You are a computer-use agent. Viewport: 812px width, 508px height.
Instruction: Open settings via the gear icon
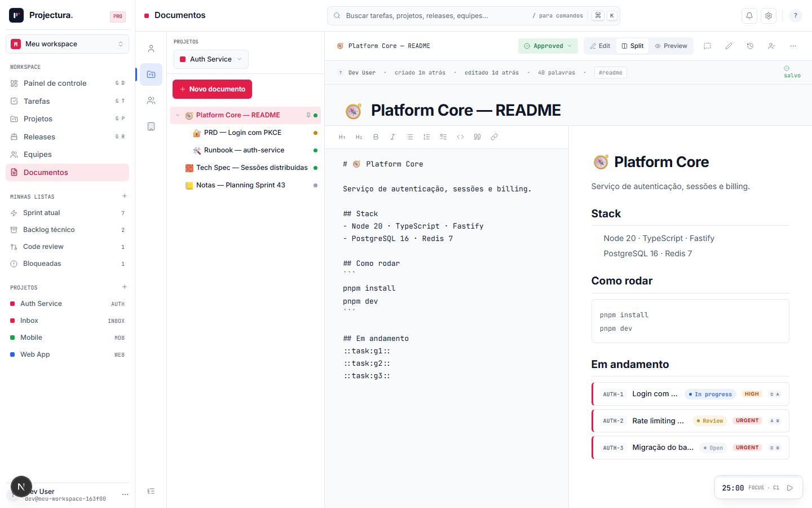[769, 16]
